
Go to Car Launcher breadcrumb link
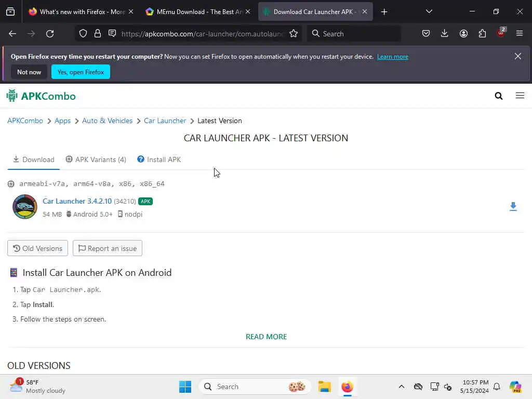click(165, 121)
